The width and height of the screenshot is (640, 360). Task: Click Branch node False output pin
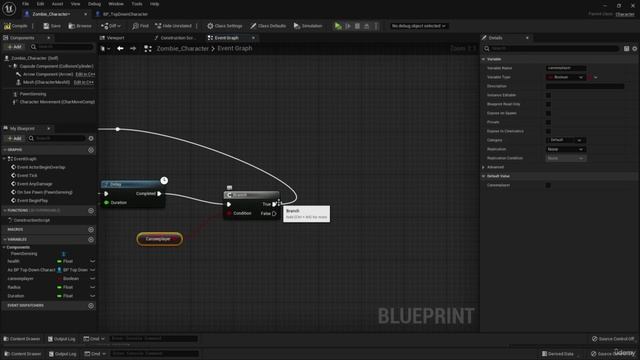pyautogui.click(x=274, y=213)
